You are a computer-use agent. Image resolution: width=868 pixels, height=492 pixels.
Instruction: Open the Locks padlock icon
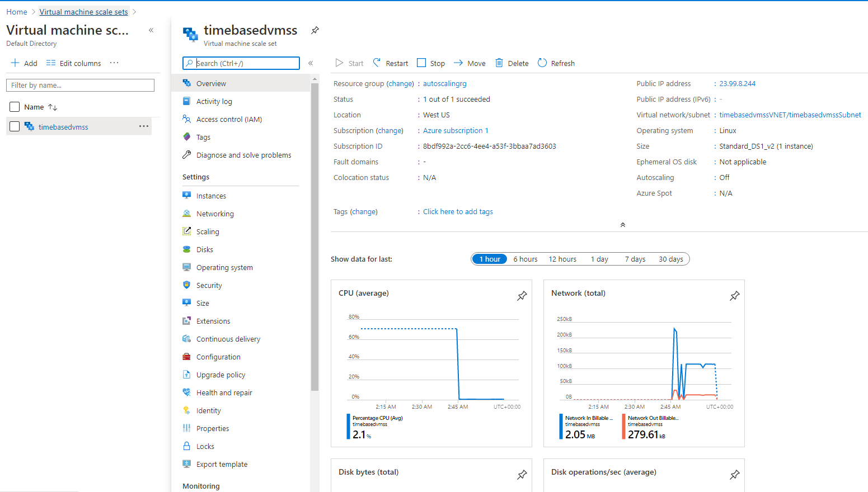click(187, 446)
